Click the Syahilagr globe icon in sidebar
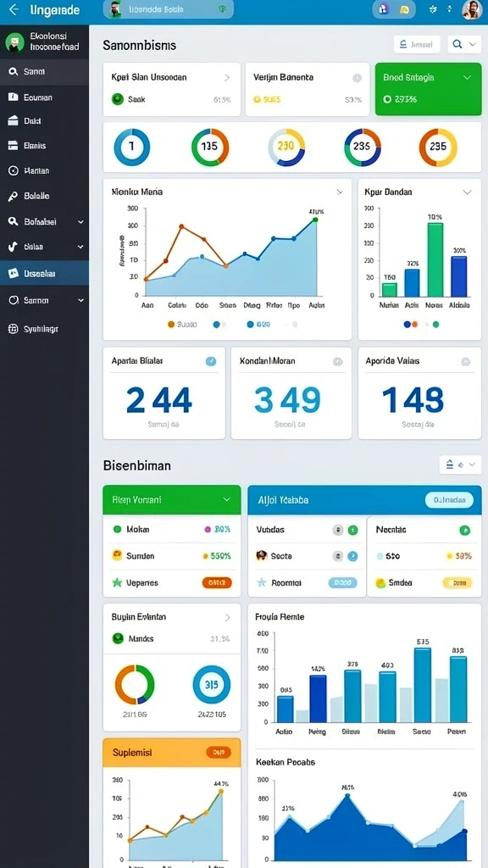488x868 pixels. [14, 329]
